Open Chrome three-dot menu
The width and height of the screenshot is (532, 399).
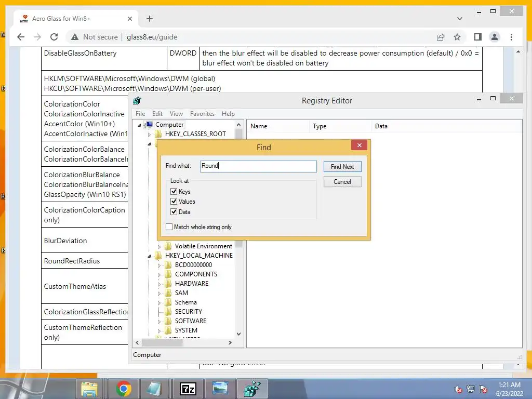[x=511, y=37]
